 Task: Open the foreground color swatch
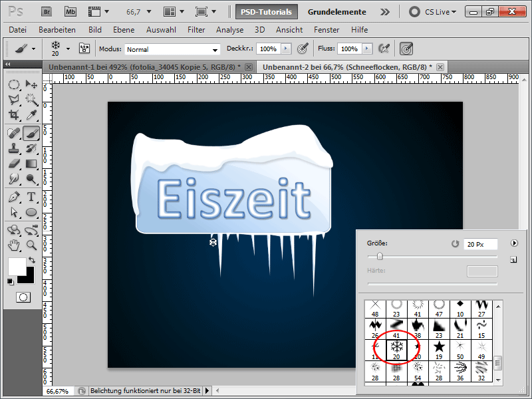17,267
